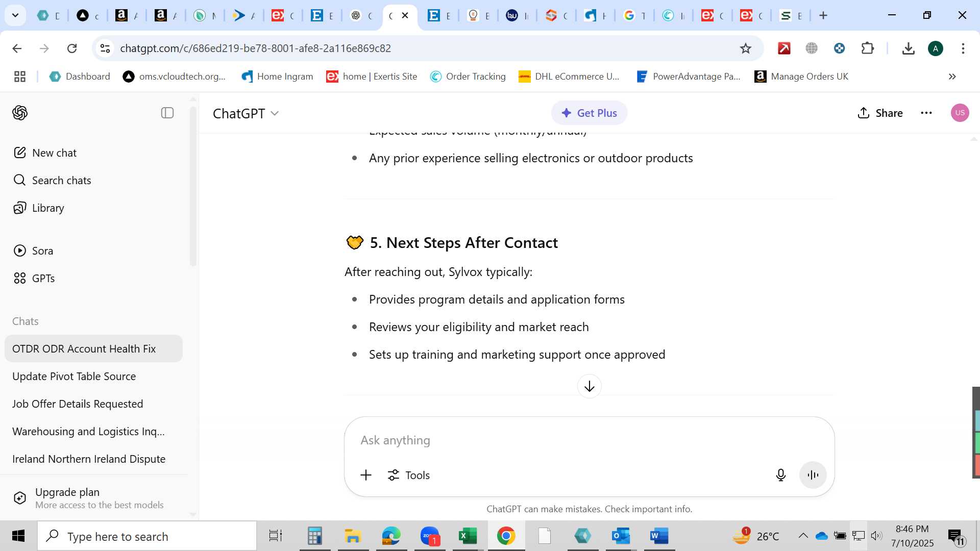Click the plus attach icon in composer
Image resolution: width=980 pixels, height=551 pixels.
(366, 475)
